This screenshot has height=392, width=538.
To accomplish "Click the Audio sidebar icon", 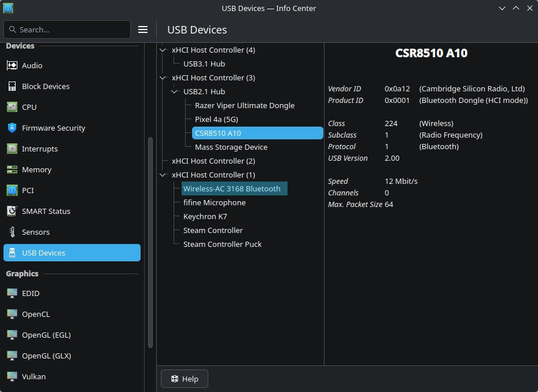I will pos(12,65).
